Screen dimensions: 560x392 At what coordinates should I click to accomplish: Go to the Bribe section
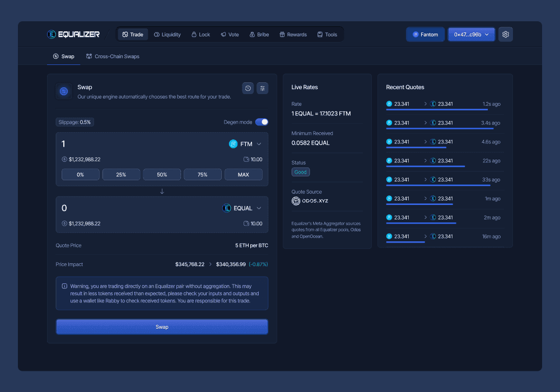259,35
